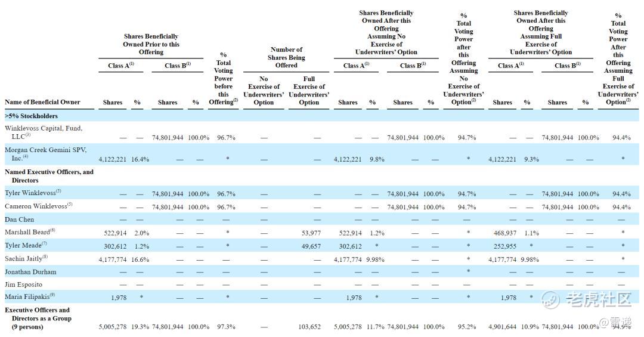
Task: Click Executive Officers and Directors as a Group
Action: coord(38,318)
